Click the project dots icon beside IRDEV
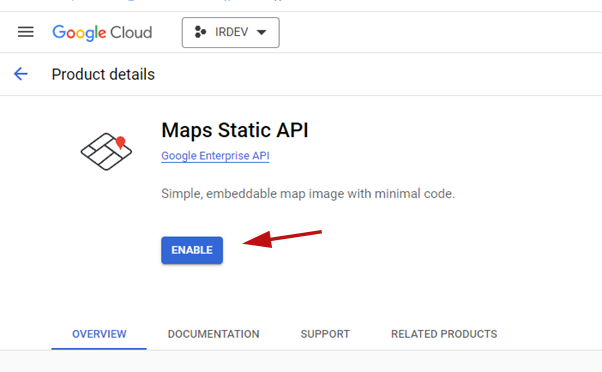 (x=200, y=32)
